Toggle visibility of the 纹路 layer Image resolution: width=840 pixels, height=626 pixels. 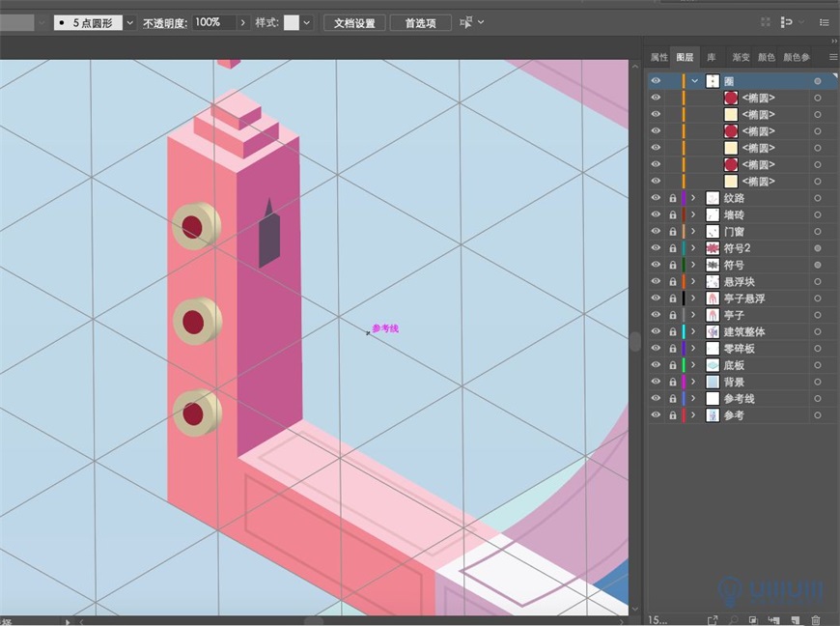[656, 198]
